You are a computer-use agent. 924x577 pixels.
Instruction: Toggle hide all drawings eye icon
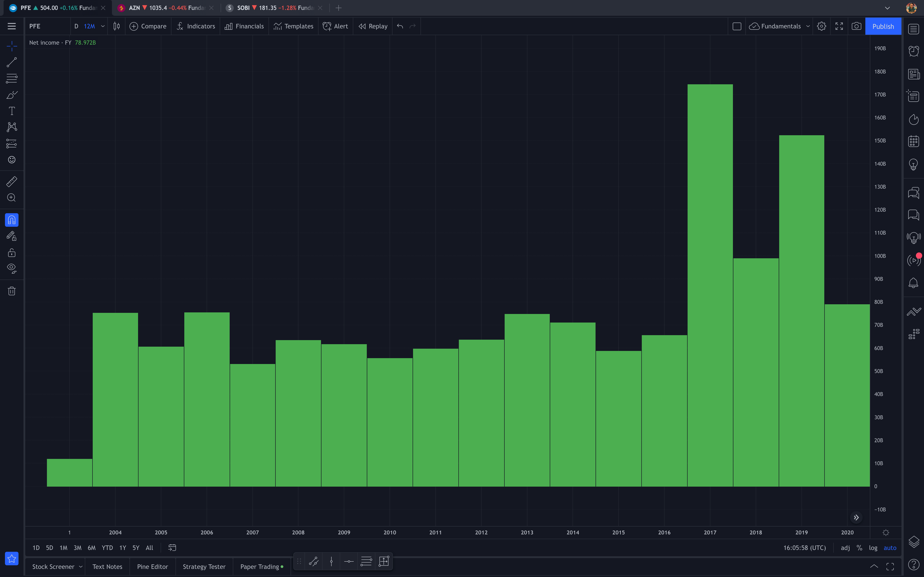click(x=12, y=269)
